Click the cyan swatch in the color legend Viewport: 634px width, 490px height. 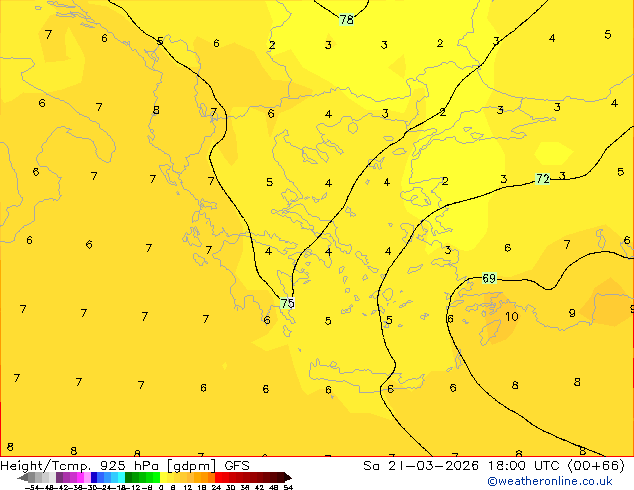click(121, 477)
